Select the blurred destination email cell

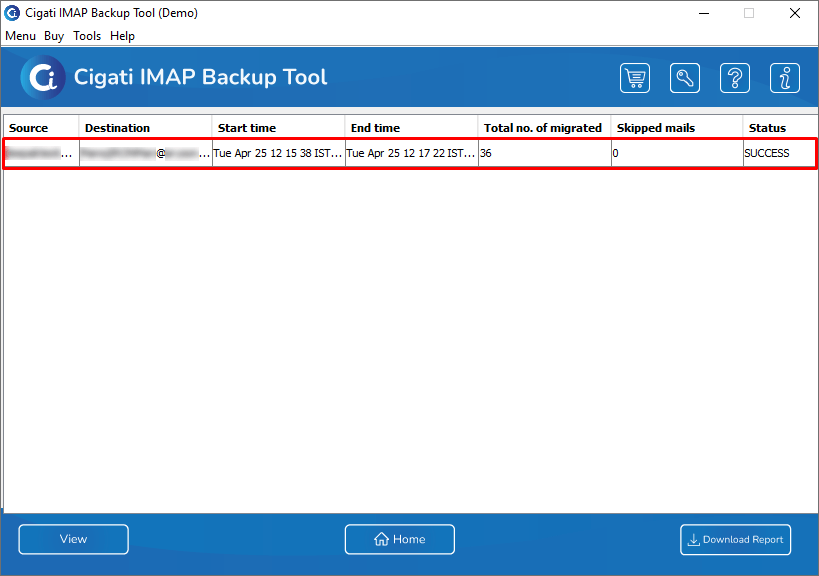click(146, 154)
